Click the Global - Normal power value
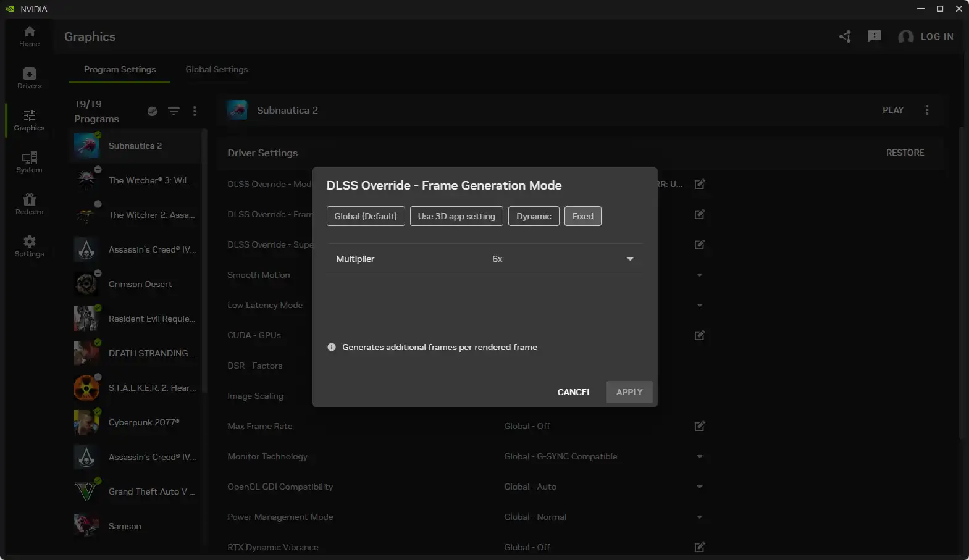Viewport: 969px width, 560px height. [x=535, y=517]
